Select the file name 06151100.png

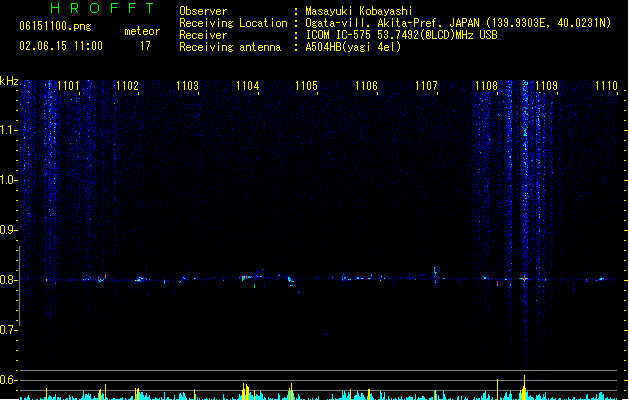[x=55, y=26]
